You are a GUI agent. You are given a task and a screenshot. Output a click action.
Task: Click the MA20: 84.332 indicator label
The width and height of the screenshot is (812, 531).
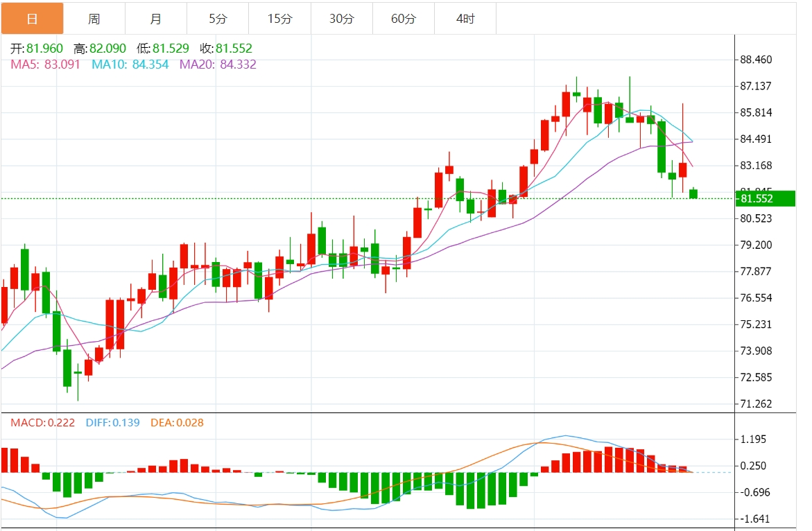pyautogui.click(x=218, y=64)
